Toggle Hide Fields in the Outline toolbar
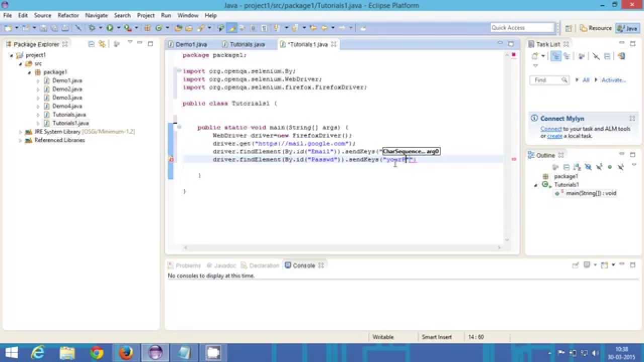The width and height of the screenshot is (644, 362). pyautogui.click(x=588, y=167)
